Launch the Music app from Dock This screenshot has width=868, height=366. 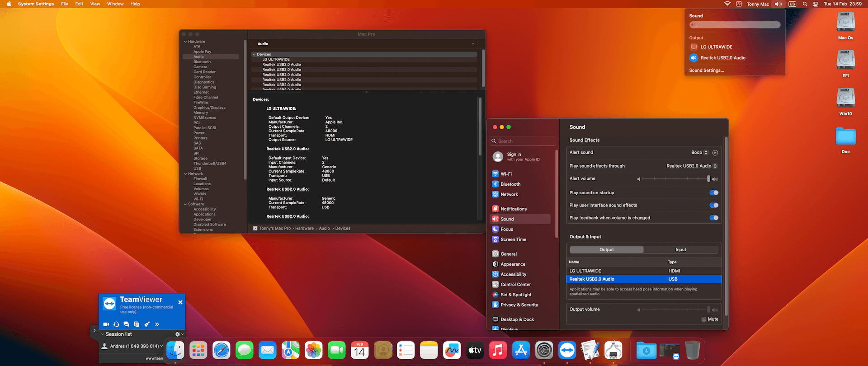498,350
